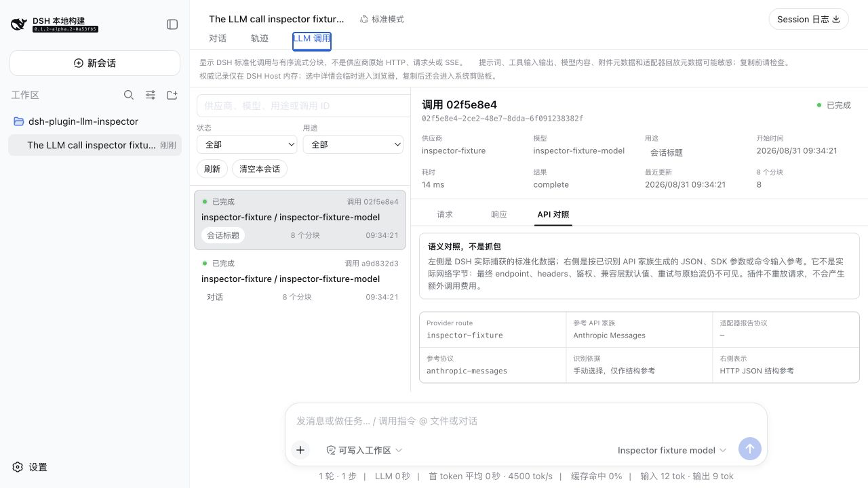Toggle the sidebar panel icon

(x=172, y=24)
